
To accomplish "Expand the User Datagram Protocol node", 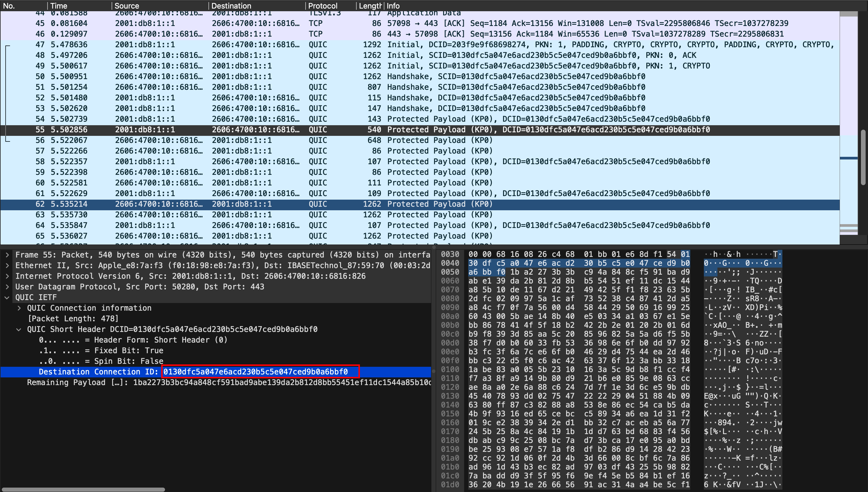I will click(7, 286).
